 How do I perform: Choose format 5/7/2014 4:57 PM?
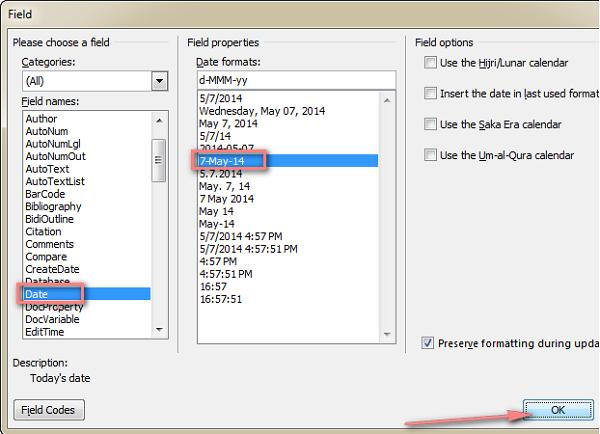[289, 237]
